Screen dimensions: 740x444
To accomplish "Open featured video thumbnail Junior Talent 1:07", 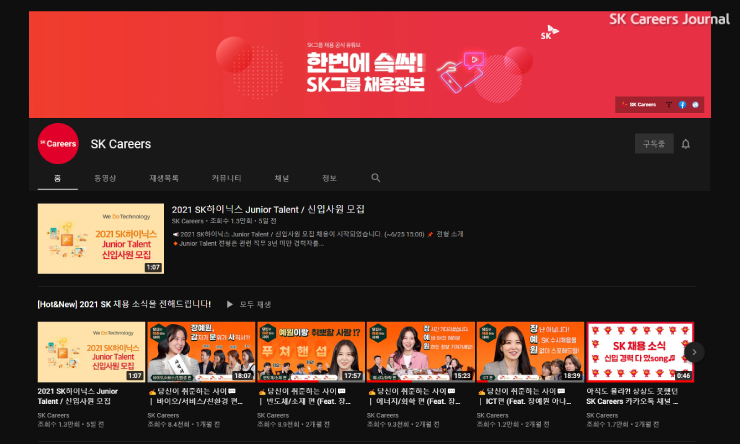I will point(101,238).
